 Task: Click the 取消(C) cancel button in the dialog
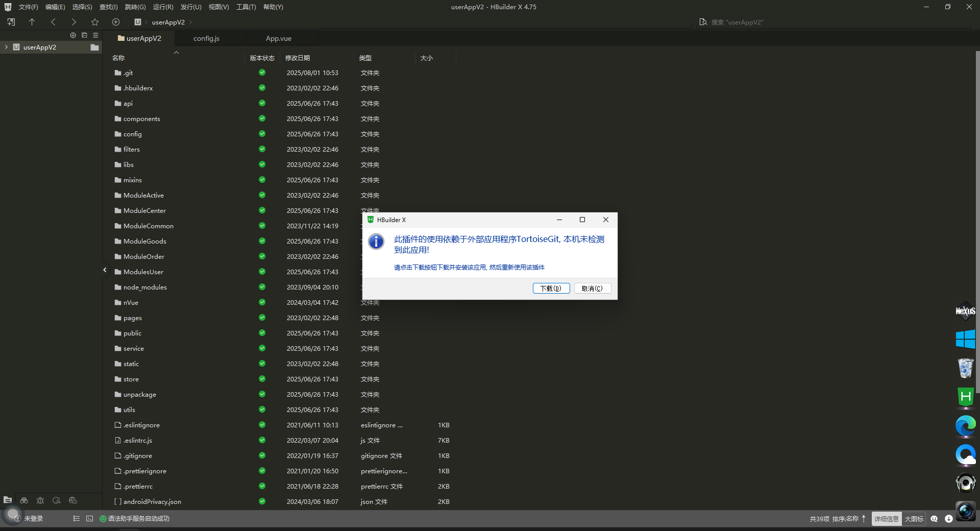593,288
